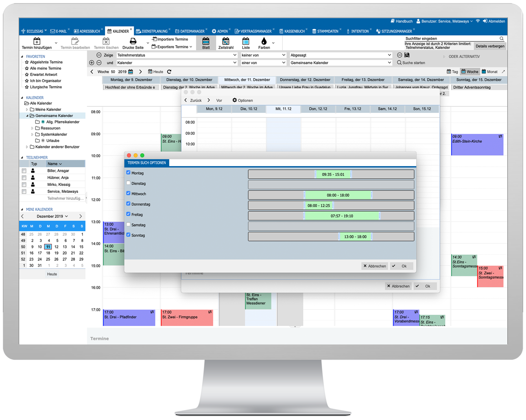Switch to the Liste view
526x420 pixels.
pos(246,43)
